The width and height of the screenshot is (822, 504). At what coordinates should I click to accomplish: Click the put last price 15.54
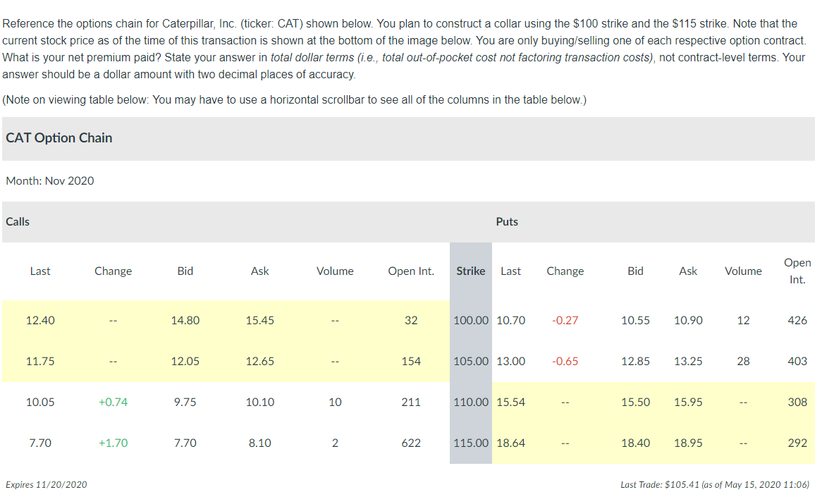(x=510, y=402)
